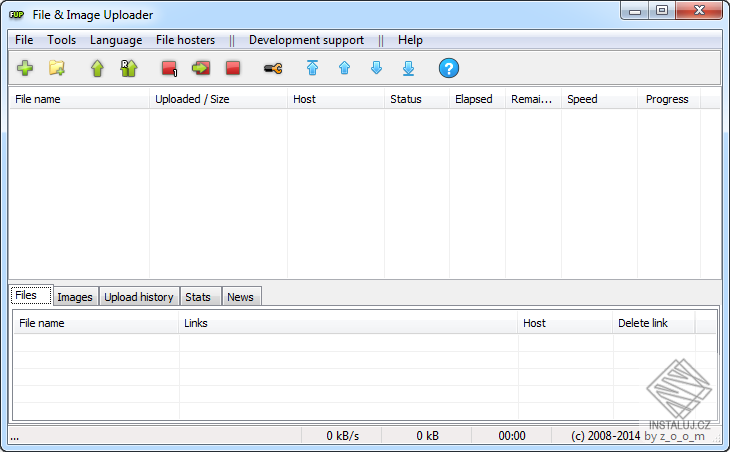This screenshot has height=452, width=730.
Task: Start upload with single green arrow
Action: tap(97, 68)
